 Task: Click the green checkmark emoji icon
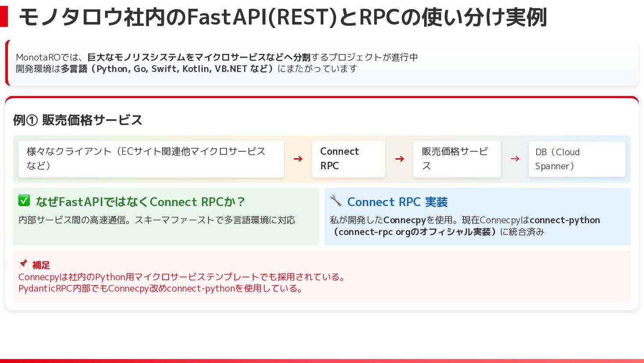[24, 200]
